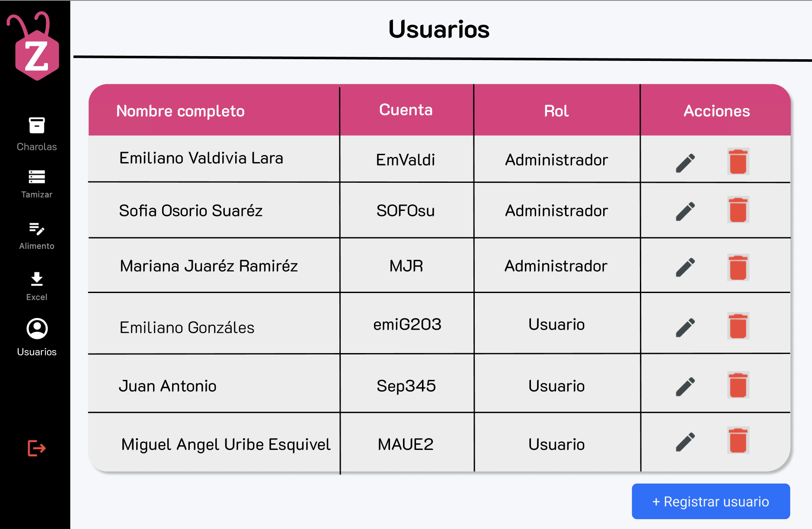Image resolution: width=812 pixels, height=529 pixels.
Task: Edit the MJR account row
Action: click(685, 268)
